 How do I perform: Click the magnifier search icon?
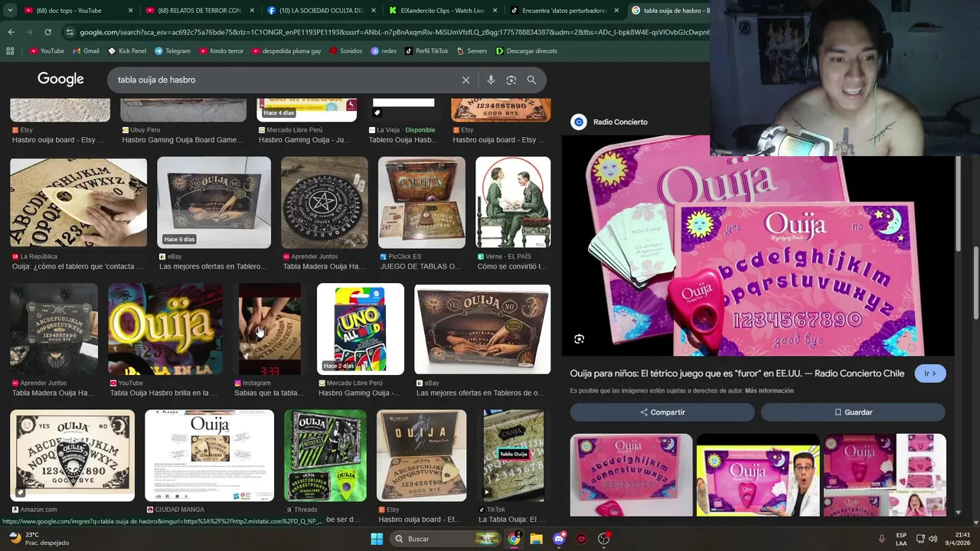531,80
